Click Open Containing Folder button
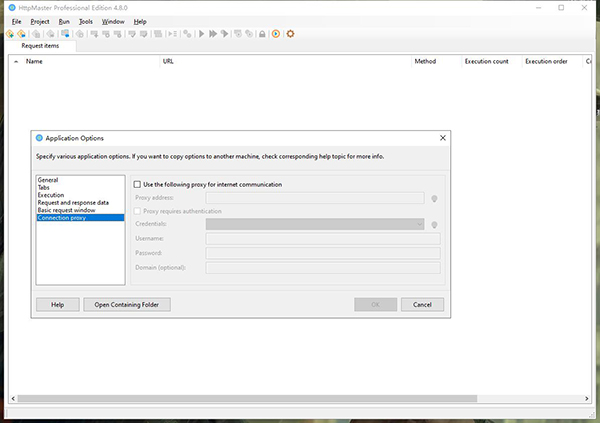600x423 pixels. click(x=127, y=305)
